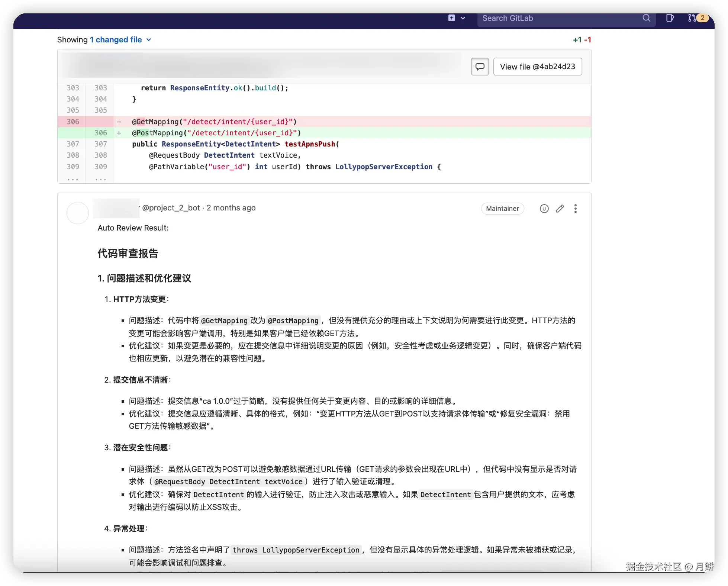This screenshot has height=586, width=728.
Task: Click the Maintainer role badge
Action: [x=502, y=209]
